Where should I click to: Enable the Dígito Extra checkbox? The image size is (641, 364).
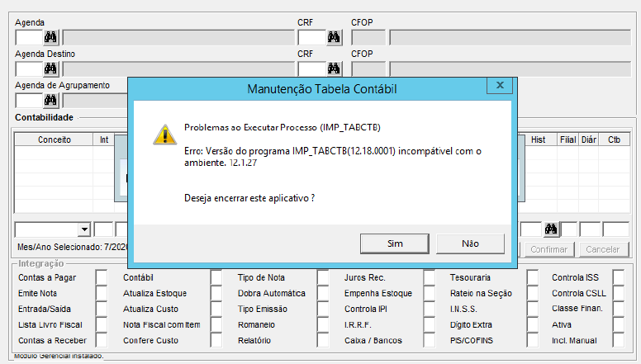(x=533, y=324)
